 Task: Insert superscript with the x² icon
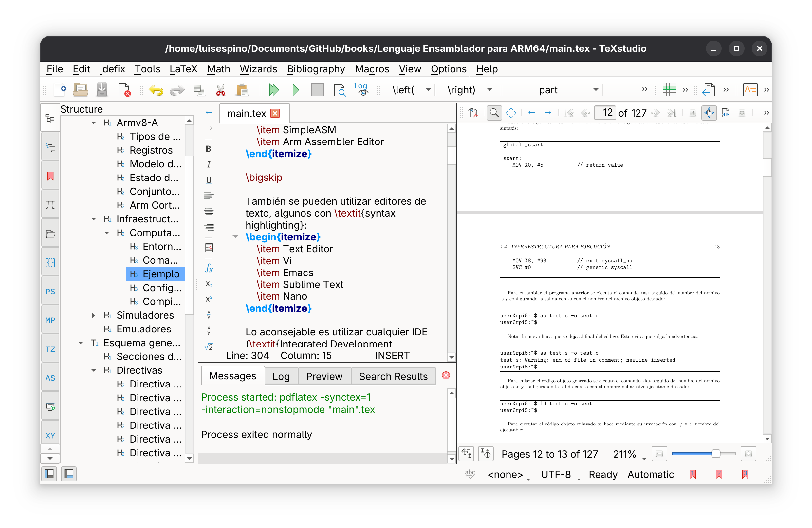[209, 299]
